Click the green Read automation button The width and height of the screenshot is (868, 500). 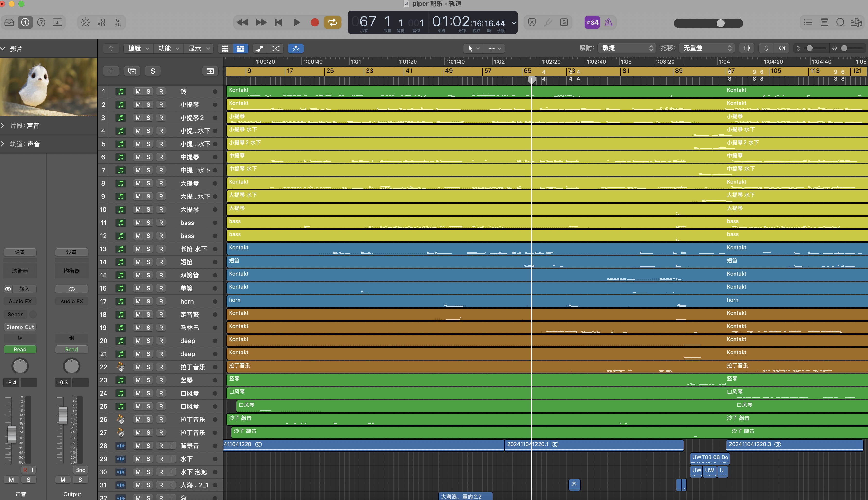[x=20, y=349]
